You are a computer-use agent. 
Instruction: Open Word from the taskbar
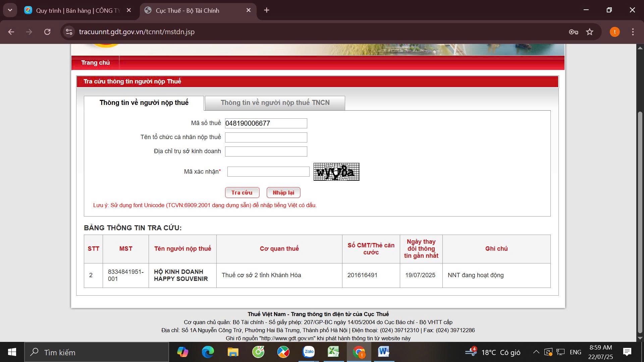pos(384,352)
